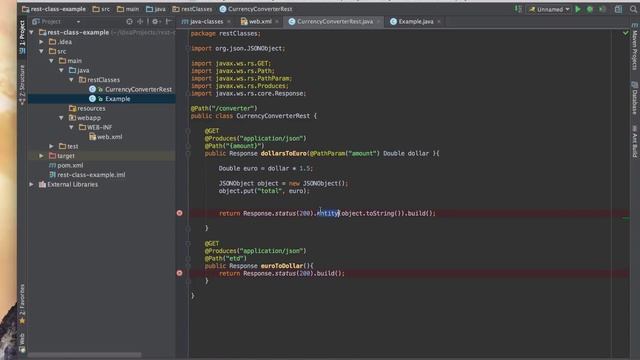Close the web.xml tab
The image size is (640, 360).
[277, 22]
